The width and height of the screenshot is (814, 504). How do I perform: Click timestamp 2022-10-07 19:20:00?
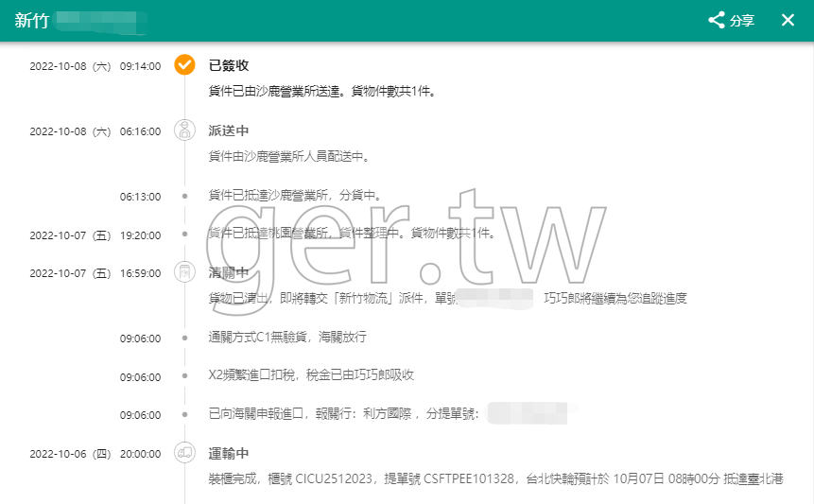click(95, 235)
